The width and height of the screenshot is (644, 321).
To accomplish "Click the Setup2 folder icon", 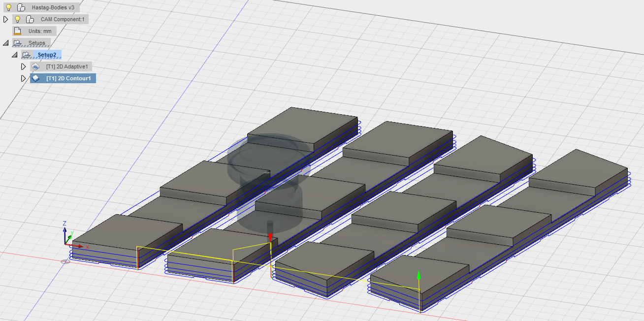I will pos(27,55).
